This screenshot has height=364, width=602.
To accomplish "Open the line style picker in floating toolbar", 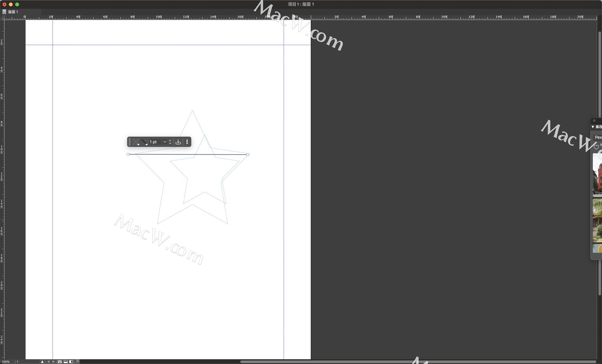I will pyautogui.click(x=145, y=142).
